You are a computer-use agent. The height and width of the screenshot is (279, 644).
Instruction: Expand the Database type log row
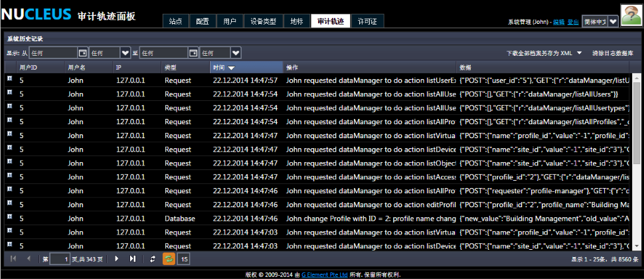10,217
